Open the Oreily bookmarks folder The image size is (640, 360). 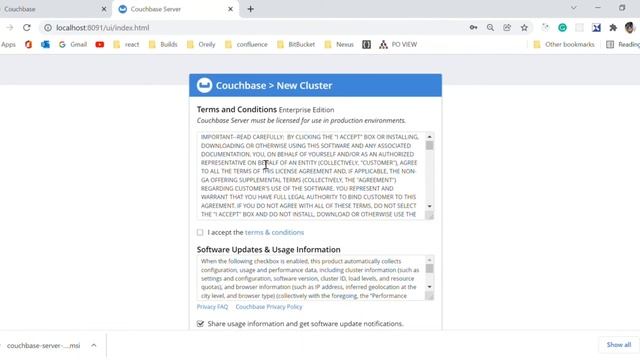(x=201, y=44)
